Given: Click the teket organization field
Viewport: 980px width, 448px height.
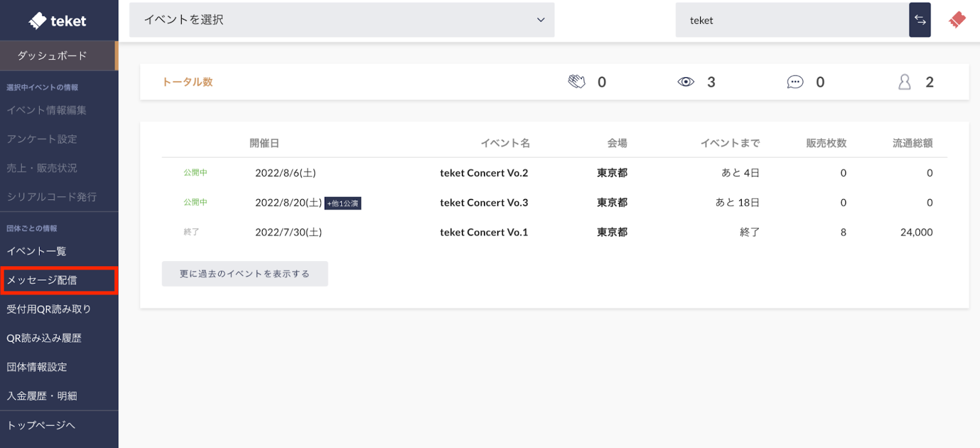Looking at the screenshot, I should (791, 20).
